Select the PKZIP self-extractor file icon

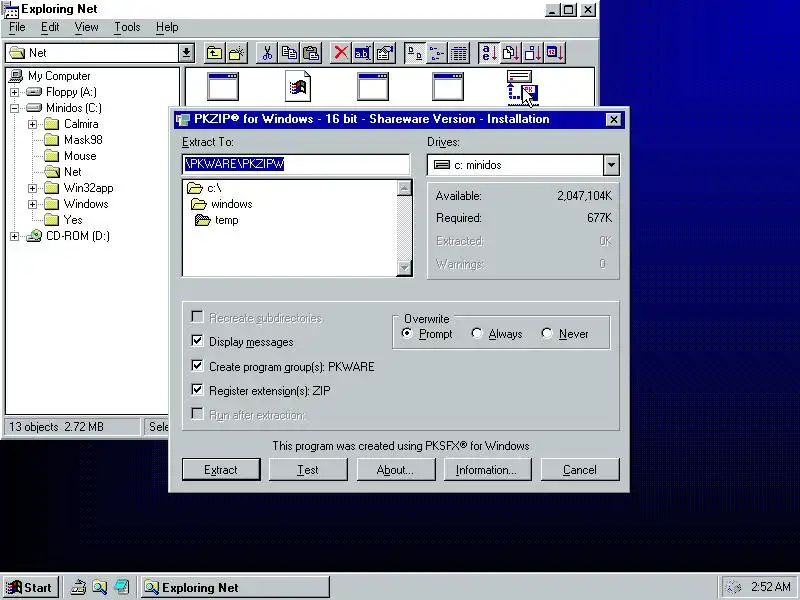521,88
